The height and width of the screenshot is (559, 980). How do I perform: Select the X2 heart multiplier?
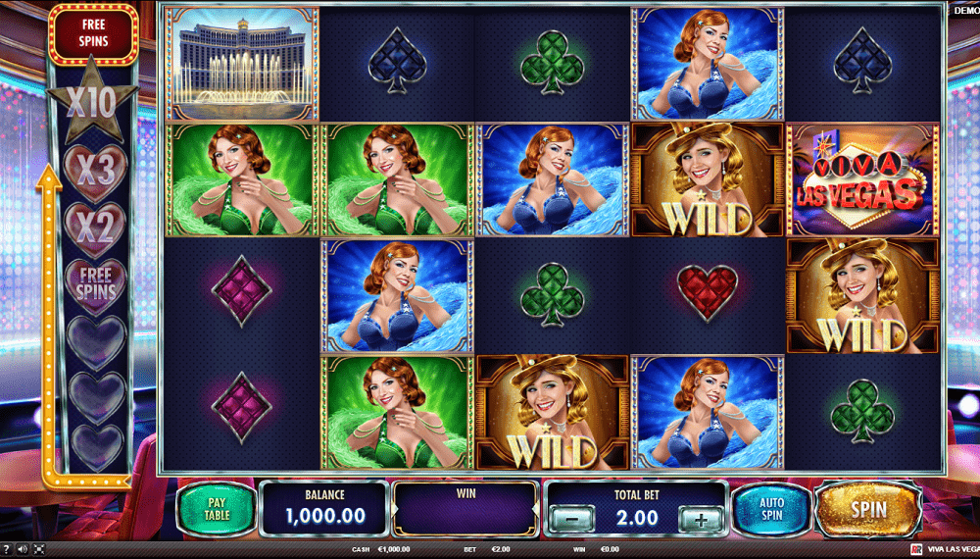(x=95, y=229)
